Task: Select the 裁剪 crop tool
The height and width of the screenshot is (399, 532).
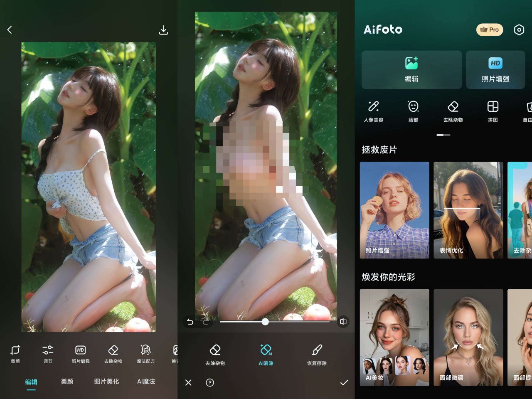Action: tap(15, 354)
